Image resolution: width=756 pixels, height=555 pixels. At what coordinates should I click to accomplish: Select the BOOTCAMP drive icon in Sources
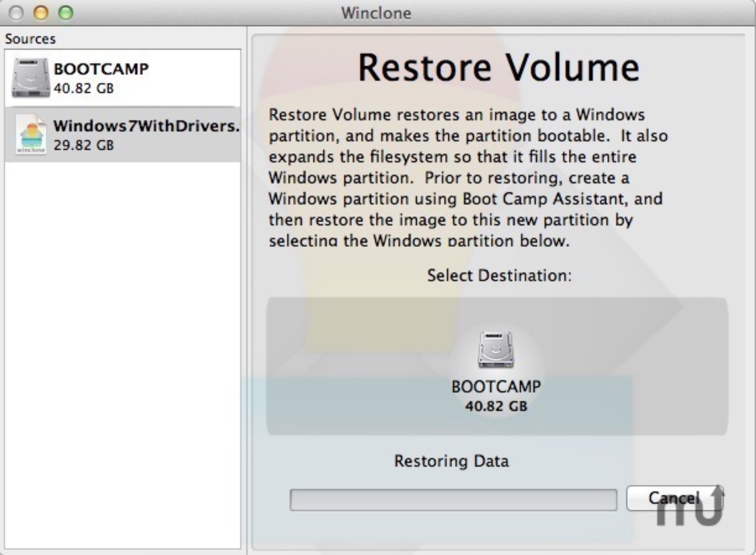[30, 78]
